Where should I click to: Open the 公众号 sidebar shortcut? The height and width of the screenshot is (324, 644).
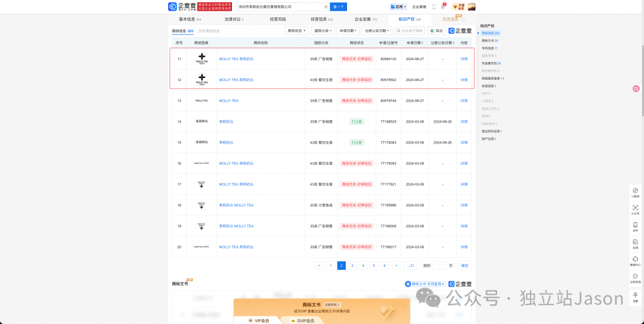pyautogui.click(x=636, y=210)
